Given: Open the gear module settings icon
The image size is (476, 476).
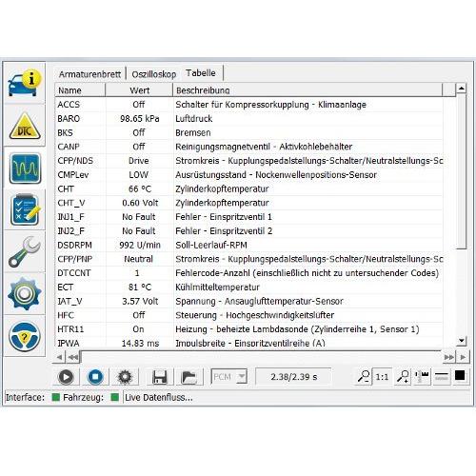Looking at the screenshot, I should pyautogui.click(x=25, y=294).
